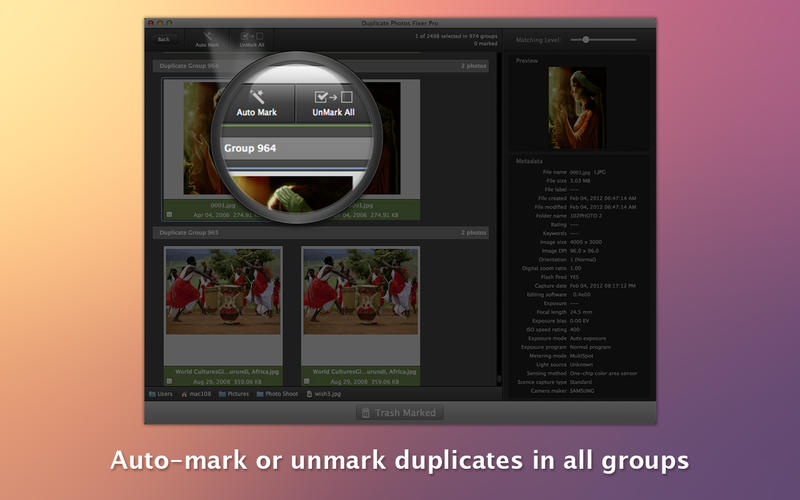The height and width of the screenshot is (500, 800).
Task: Mark the right World Cultures photo checkbox
Action: pos(307,381)
